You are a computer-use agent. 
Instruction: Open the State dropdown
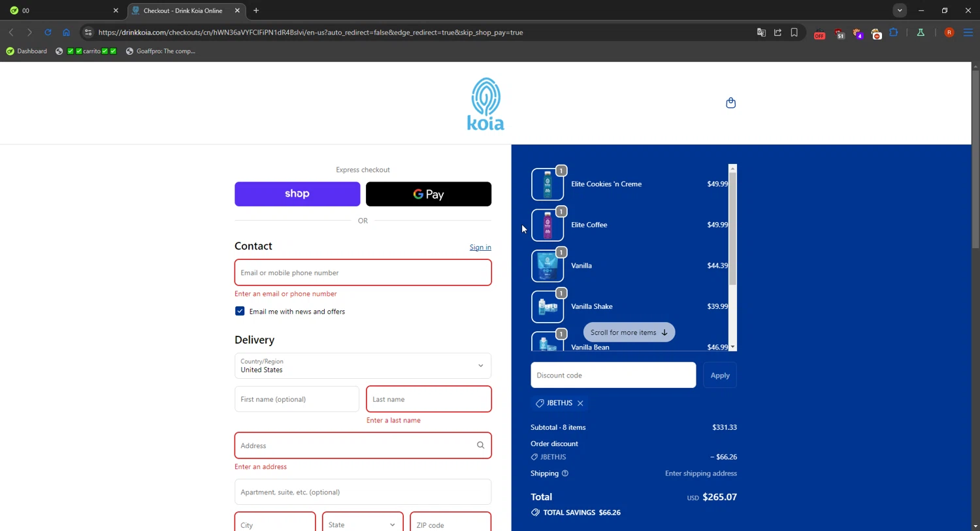[x=363, y=524]
